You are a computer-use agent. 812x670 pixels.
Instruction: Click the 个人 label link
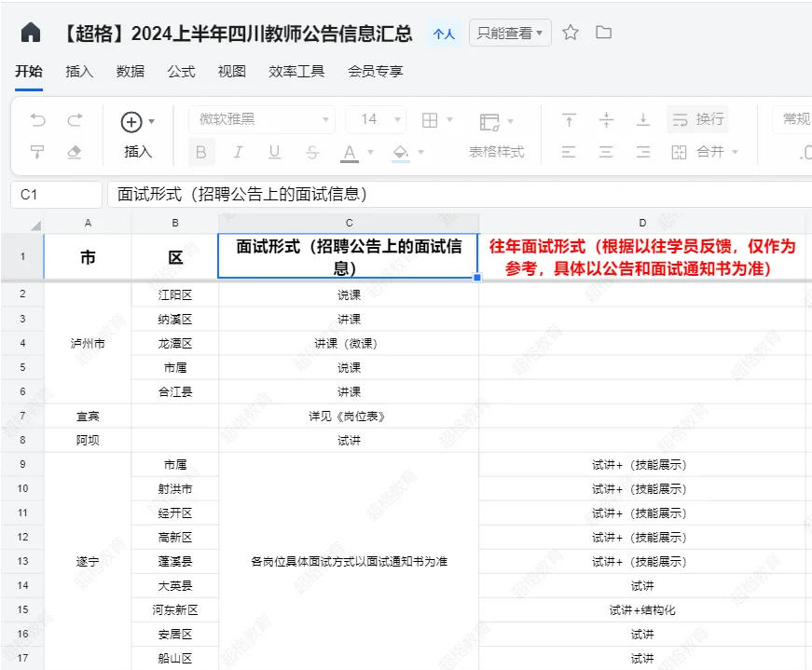point(444,33)
